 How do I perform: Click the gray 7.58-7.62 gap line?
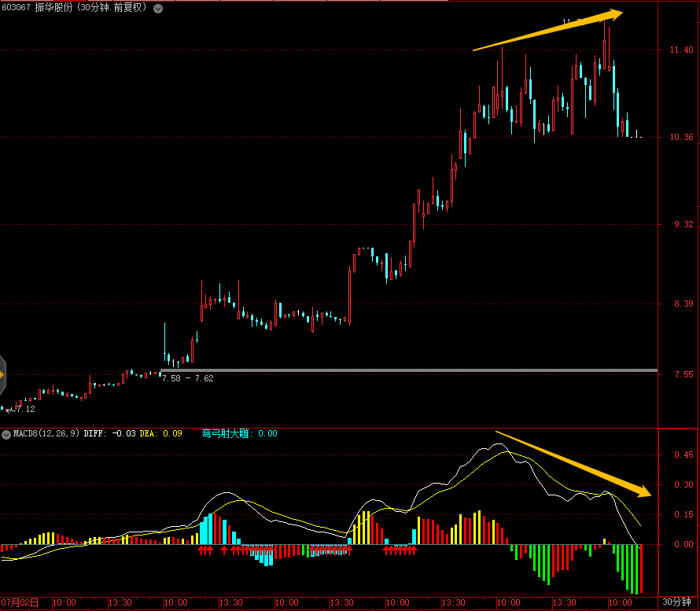(409, 370)
